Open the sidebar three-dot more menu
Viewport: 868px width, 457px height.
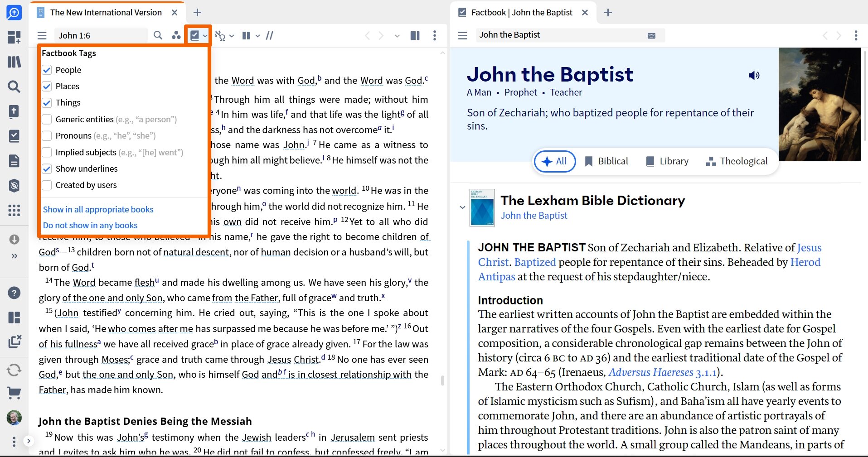[x=14, y=441]
